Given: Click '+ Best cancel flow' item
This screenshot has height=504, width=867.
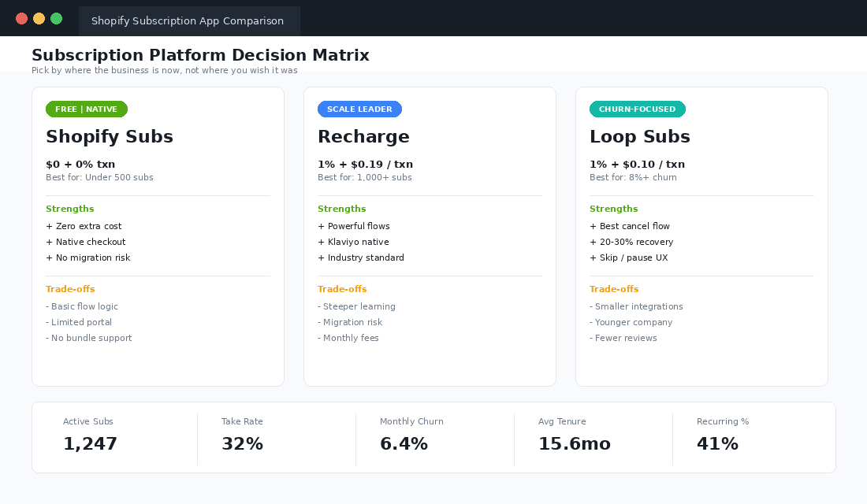Looking at the screenshot, I should point(630,226).
